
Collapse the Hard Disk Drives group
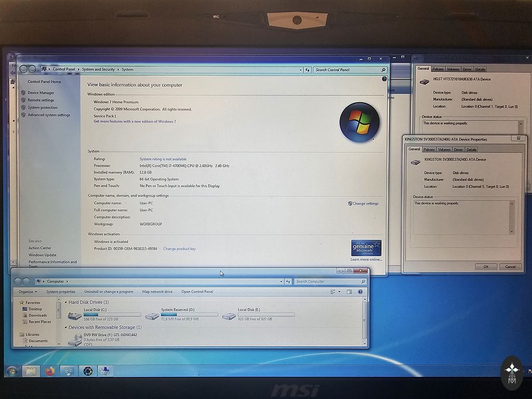click(x=66, y=302)
